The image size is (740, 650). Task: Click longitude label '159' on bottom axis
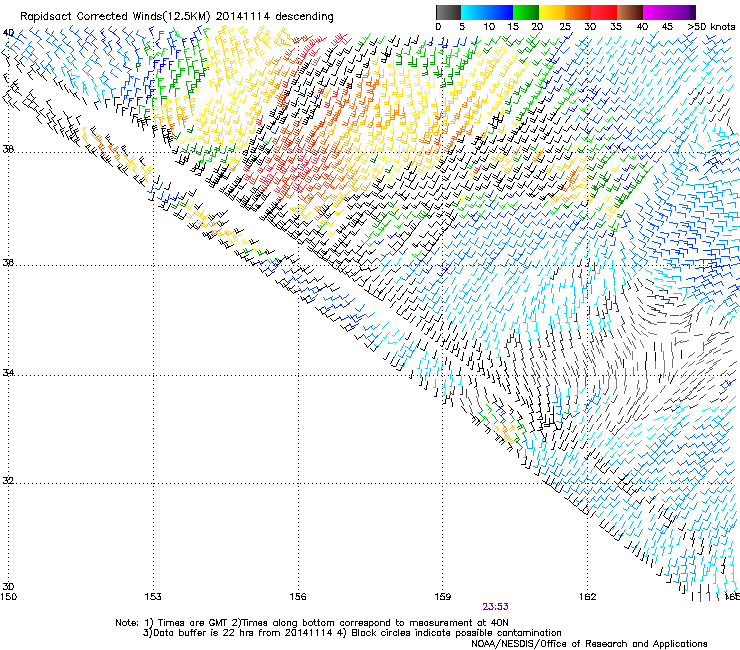(x=443, y=597)
